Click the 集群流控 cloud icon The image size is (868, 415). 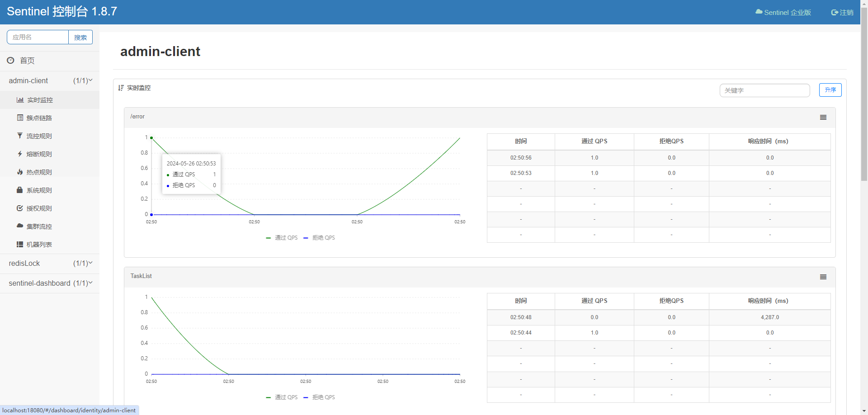click(x=20, y=225)
